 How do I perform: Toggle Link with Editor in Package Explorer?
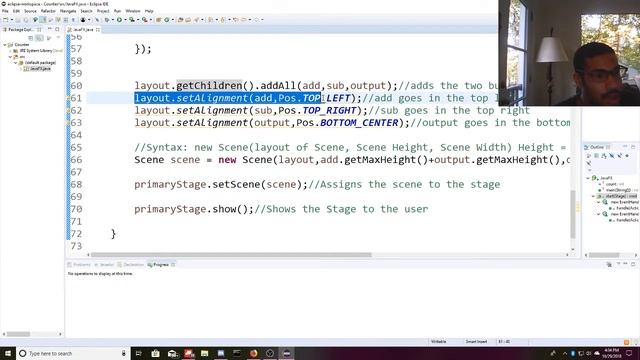pyautogui.click(x=39, y=38)
